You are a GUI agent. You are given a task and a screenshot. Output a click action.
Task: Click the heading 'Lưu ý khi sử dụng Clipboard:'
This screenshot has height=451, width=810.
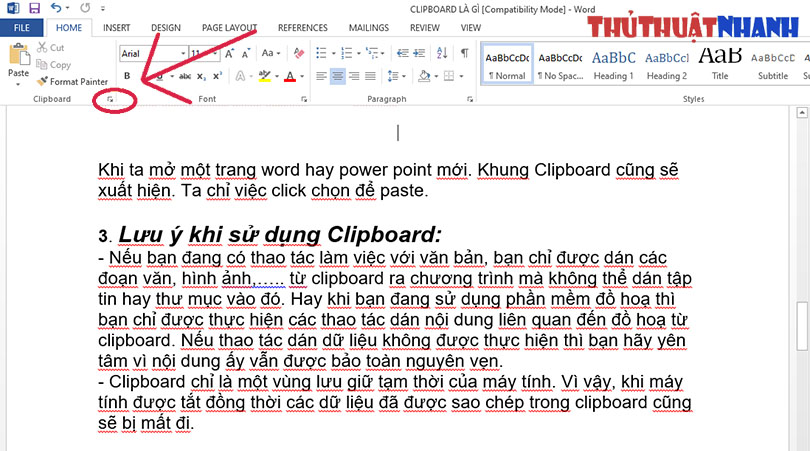pyautogui.click(x=280, y=235)
